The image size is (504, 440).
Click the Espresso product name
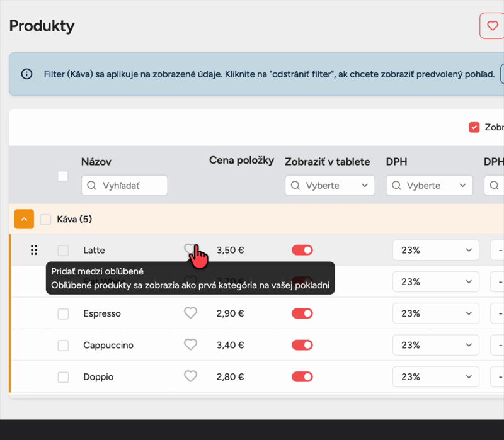[x=102, y=313]
